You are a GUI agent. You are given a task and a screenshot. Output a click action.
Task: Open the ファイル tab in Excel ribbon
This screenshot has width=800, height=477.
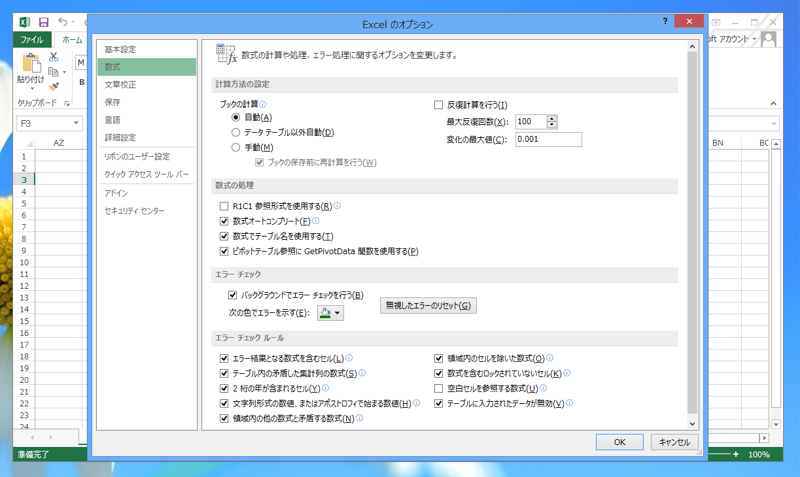(32, 39)
